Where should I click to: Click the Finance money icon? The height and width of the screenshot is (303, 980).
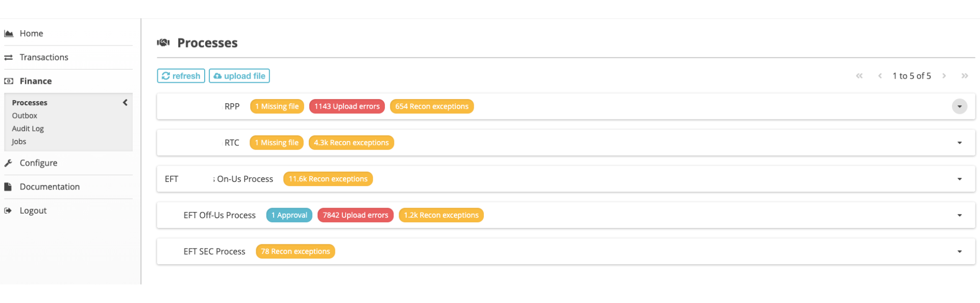[x=9, y=81]
